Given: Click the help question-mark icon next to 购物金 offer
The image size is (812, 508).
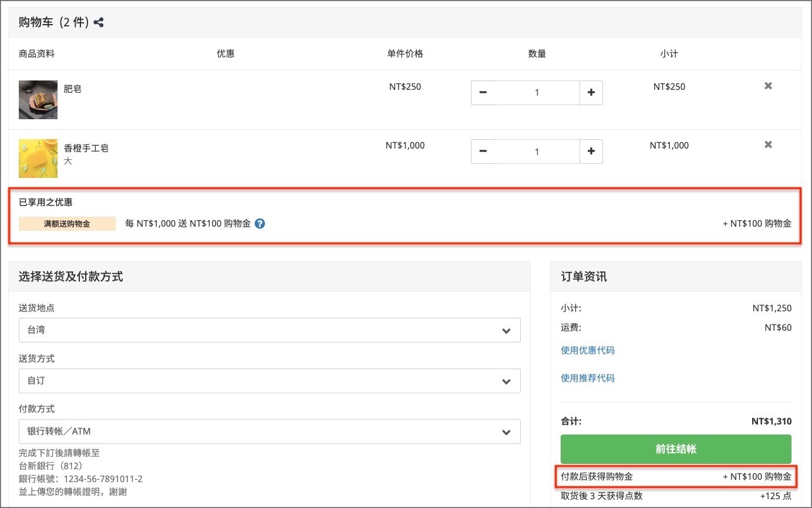Looking at the screenshot, I should pos(260,224).
